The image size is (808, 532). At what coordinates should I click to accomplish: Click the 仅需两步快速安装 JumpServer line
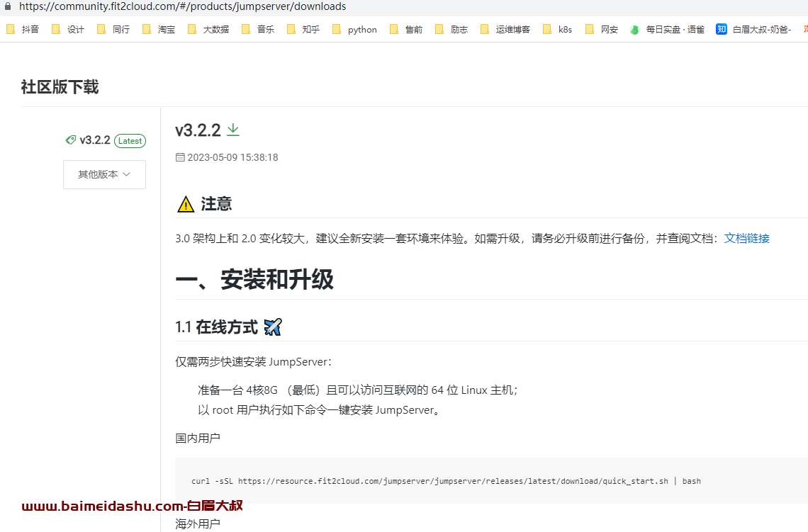tap(254, 362)
